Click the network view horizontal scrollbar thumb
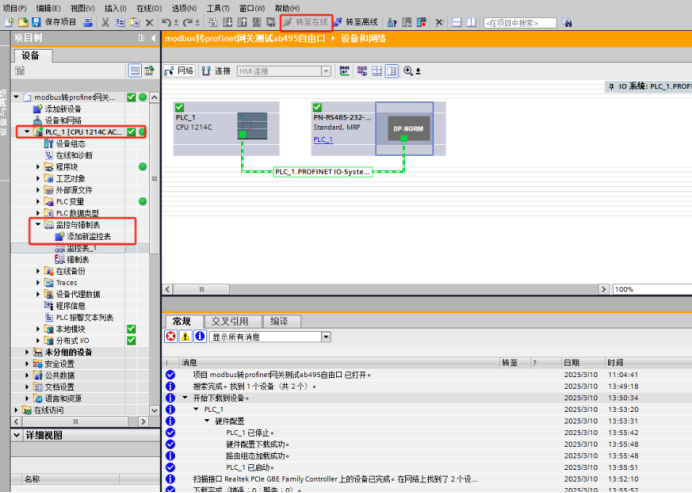 pyautogui.click(x=201, y=290)
